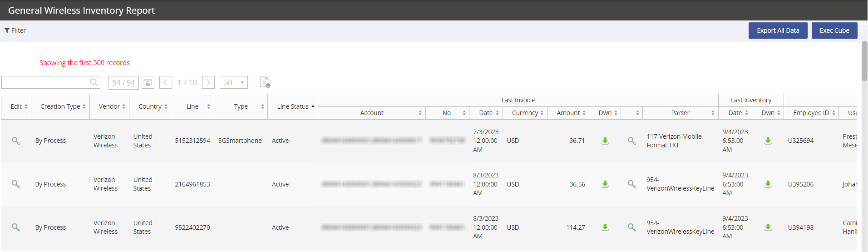Click the 5GSmartphone type cell
The width and height of the screenshot is (868, 252).
click(x=240, y=141)
